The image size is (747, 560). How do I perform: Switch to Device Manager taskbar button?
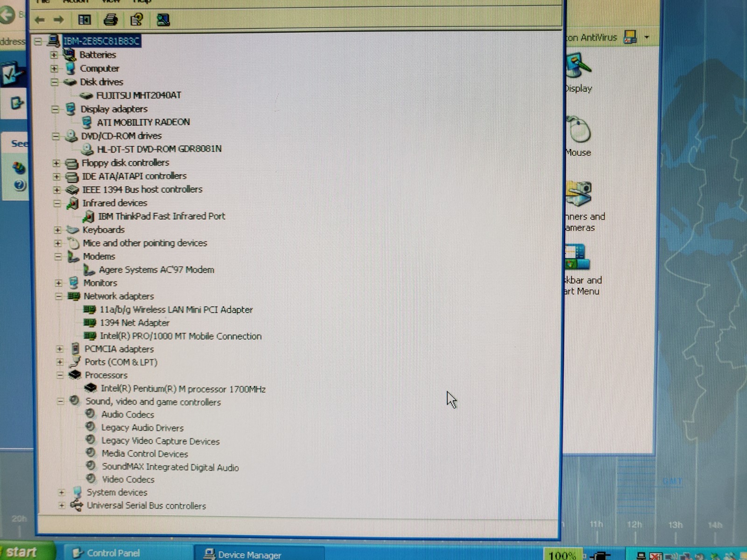point(259,554)
